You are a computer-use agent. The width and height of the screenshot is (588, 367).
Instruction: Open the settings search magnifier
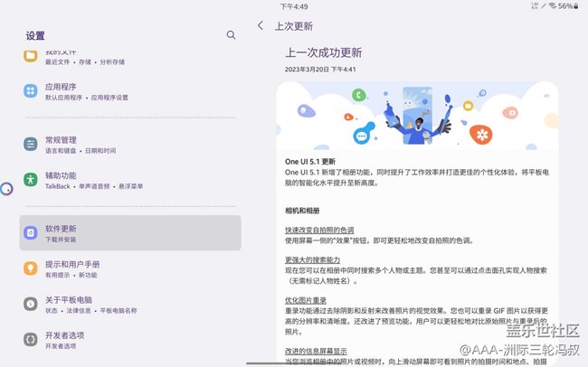(x=231, y=35)
